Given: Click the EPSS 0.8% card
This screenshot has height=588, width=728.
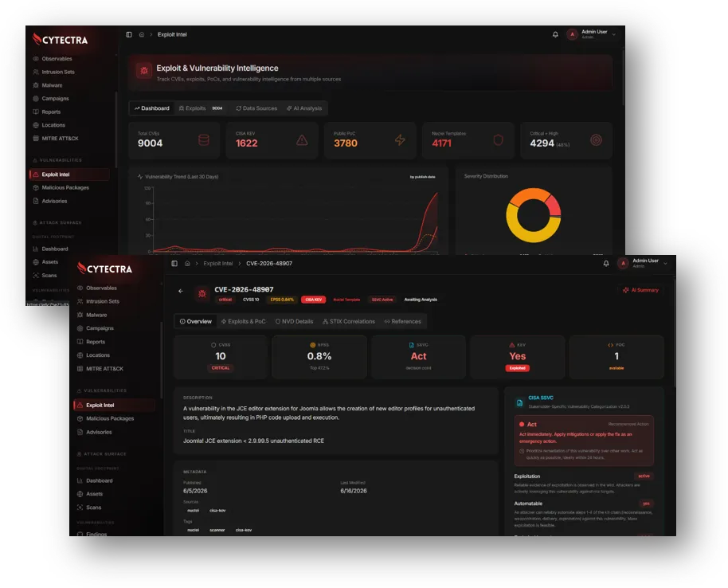Looking at the screenshot, I should [319, 357].
